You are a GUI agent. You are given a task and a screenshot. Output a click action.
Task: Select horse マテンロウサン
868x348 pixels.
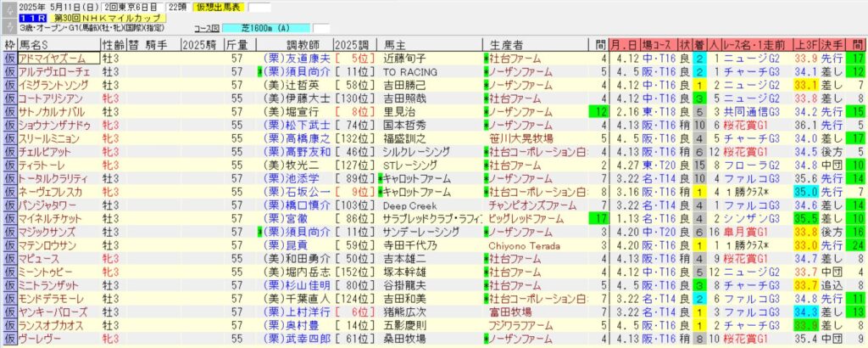(47, 245)
